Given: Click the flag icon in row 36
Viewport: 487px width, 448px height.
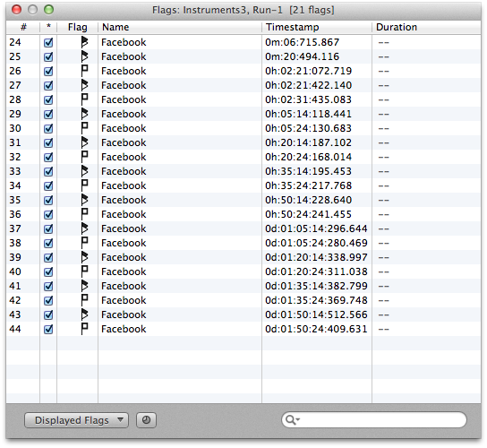Looking at the screenshot, I should (84, 214).
